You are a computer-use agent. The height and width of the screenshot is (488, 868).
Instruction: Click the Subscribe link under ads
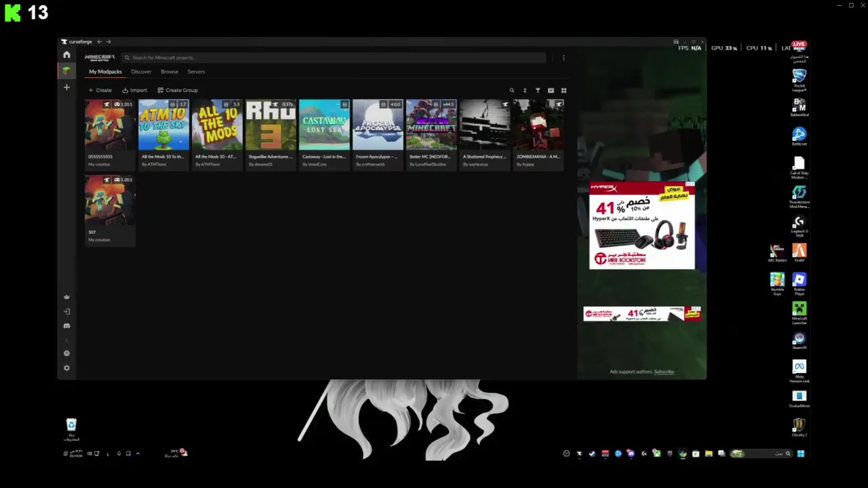tap(664, 371)
